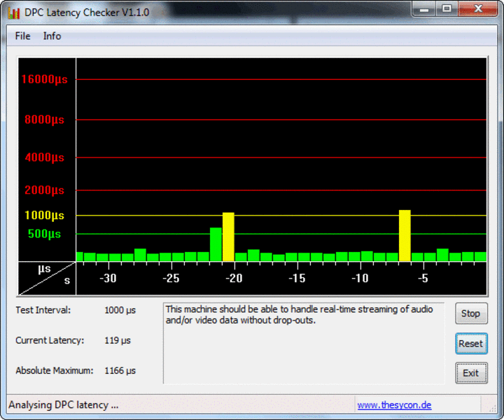Click the real-time streaming message text

pyautogui.click(x=299, y=314)
